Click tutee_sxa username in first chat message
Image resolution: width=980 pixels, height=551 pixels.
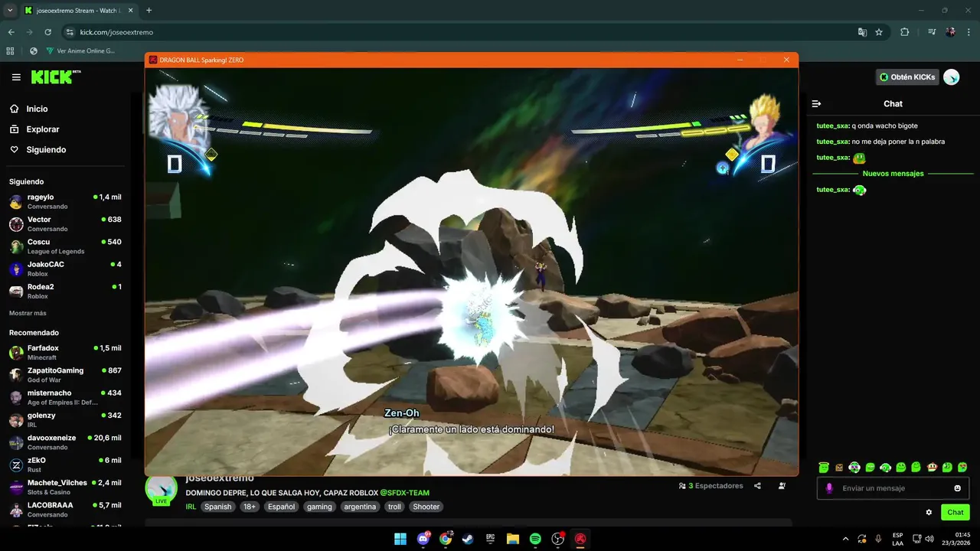click(x=833, y=126)
